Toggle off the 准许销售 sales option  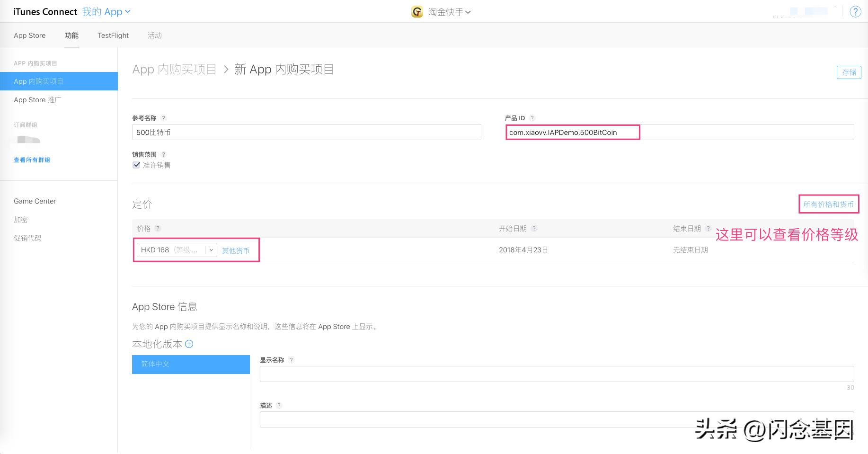tap(136, 165)
